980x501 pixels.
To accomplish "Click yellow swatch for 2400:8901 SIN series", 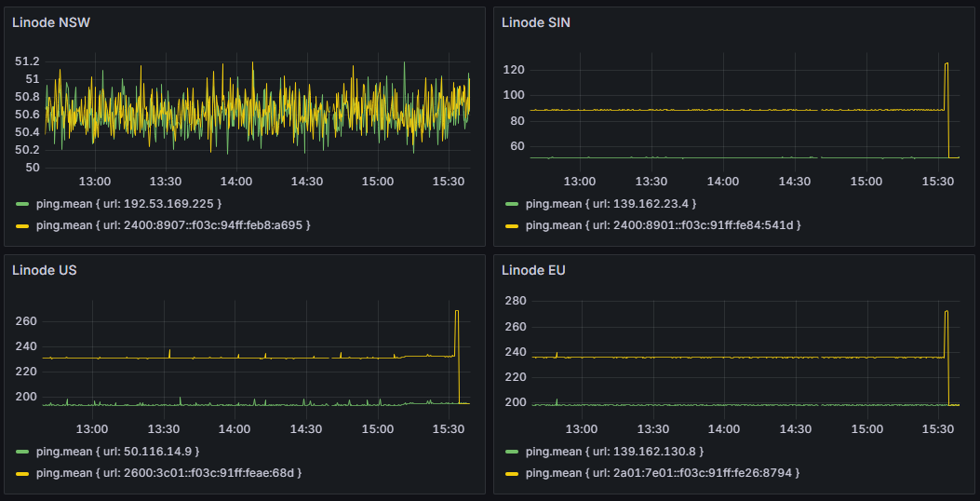I will point(512,224).
